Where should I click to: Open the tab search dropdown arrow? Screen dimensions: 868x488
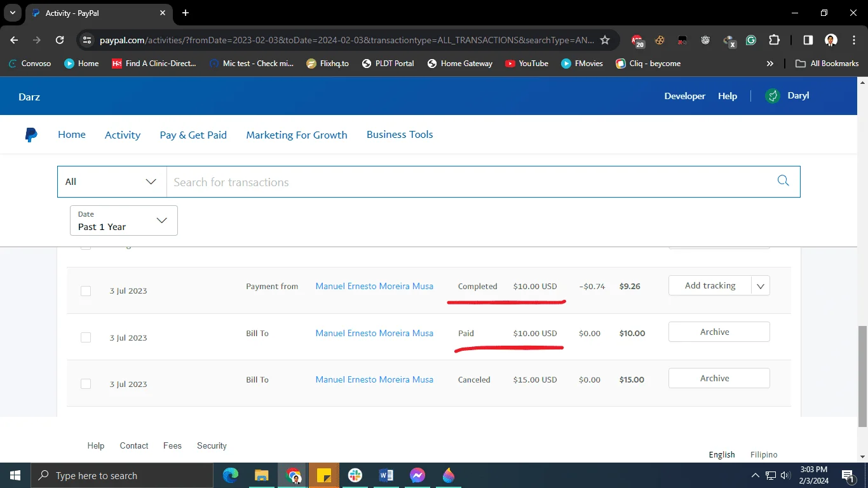[x=12, y=13]
